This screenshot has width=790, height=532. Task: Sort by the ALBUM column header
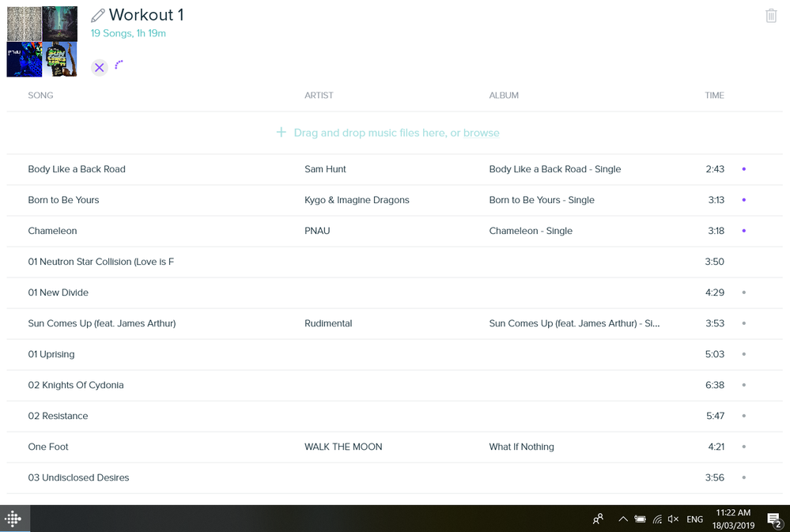(x=504, y=95)
